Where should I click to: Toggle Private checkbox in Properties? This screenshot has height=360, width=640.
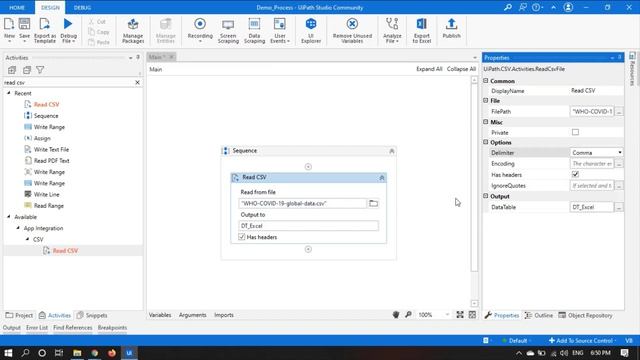pyautogui.click(x=575, y=132)
